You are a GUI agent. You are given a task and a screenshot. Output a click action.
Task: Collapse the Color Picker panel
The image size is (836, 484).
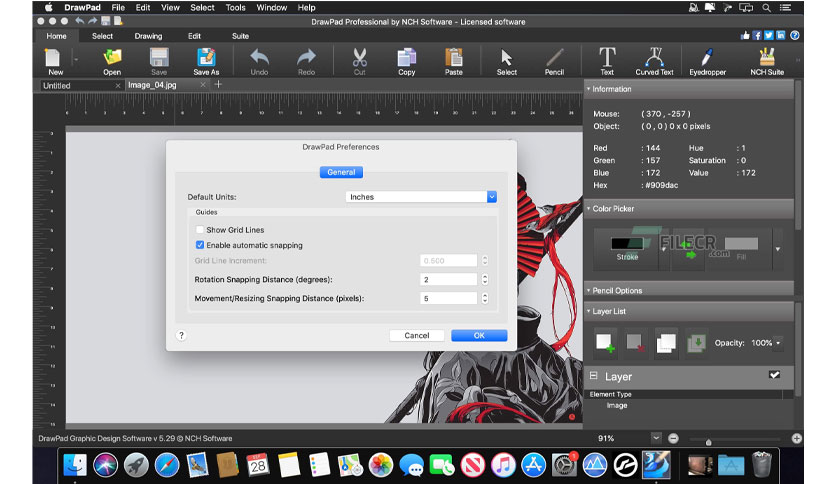(x=589, y=208)
